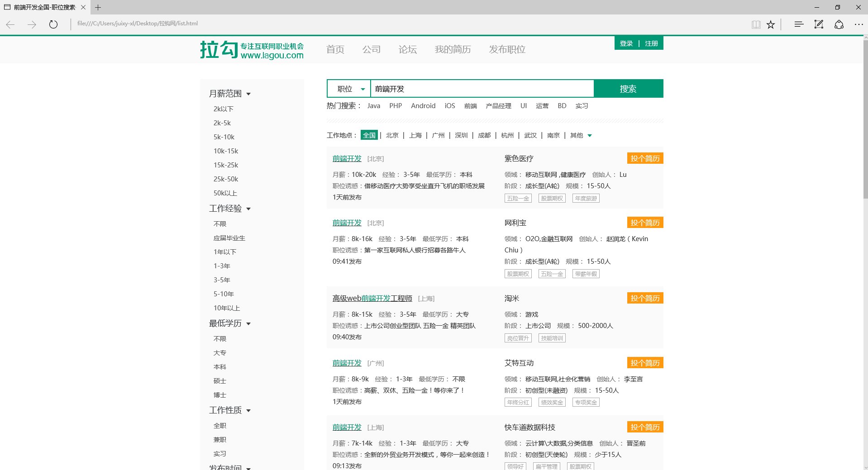Click the browser Forward arrow icon
This screenshot has width=868, height=470.
point(32,24)
